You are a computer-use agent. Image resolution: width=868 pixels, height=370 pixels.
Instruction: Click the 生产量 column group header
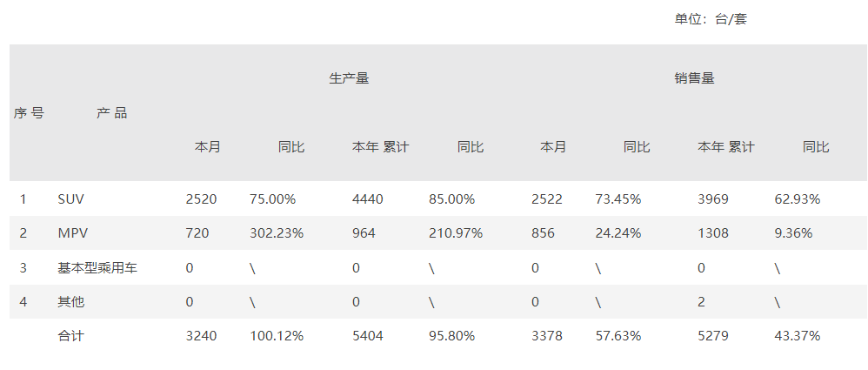[x=349, y=78]
